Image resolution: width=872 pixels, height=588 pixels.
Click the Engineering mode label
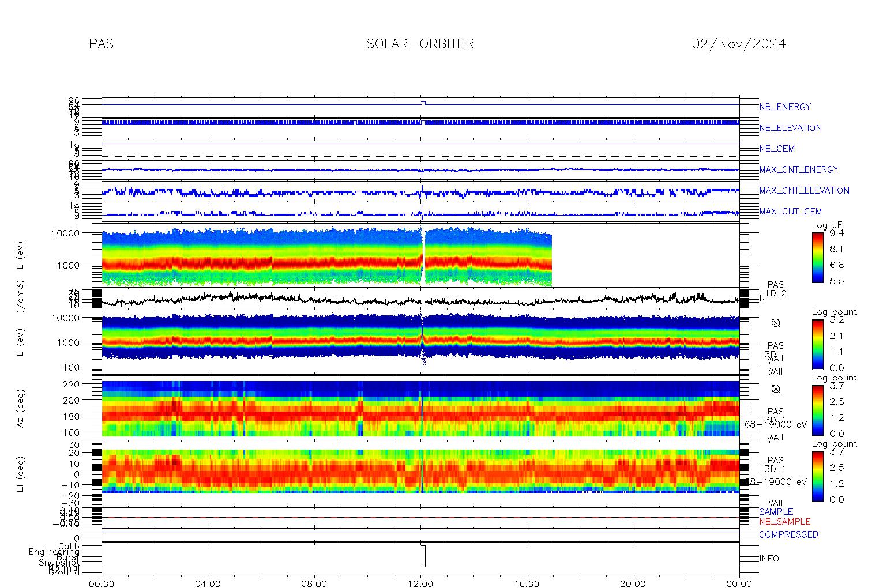[x=54, y=552]
